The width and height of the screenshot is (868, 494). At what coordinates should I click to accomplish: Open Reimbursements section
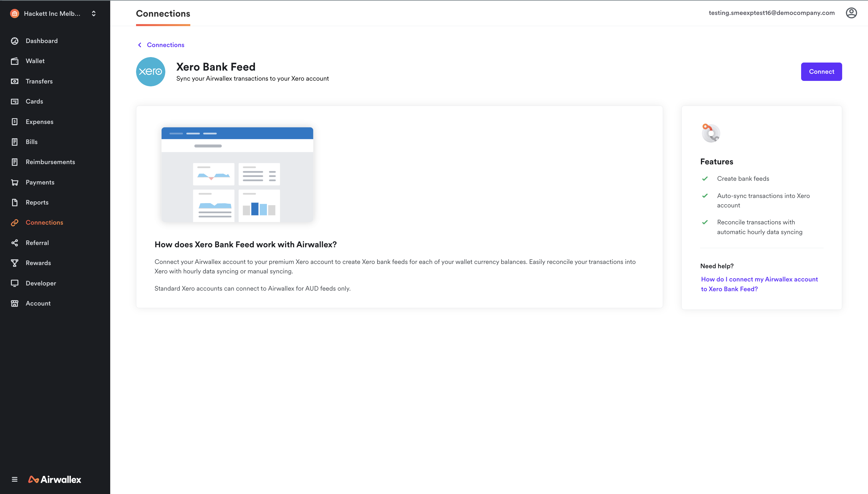click(x=50, y=162)
